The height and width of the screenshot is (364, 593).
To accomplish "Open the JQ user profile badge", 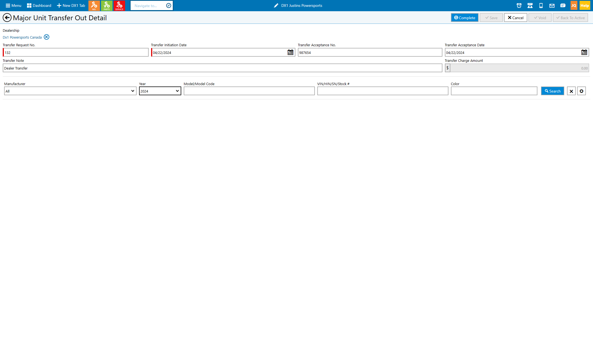I will pos(574,5).
